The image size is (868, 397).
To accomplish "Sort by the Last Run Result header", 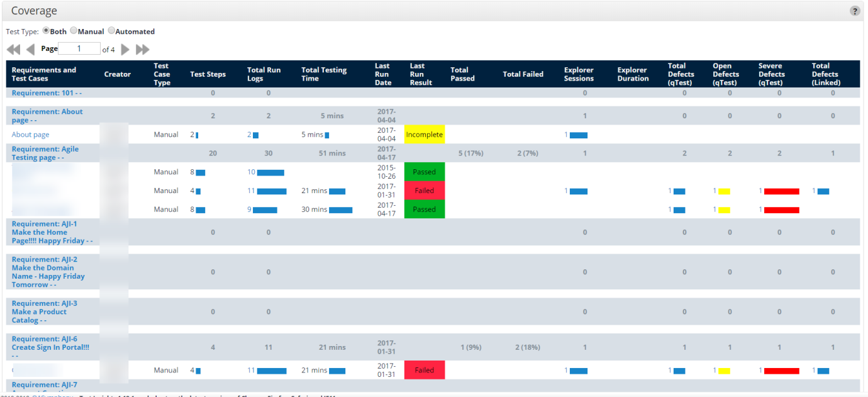I will pyautogui.click(x=421, y=74).
